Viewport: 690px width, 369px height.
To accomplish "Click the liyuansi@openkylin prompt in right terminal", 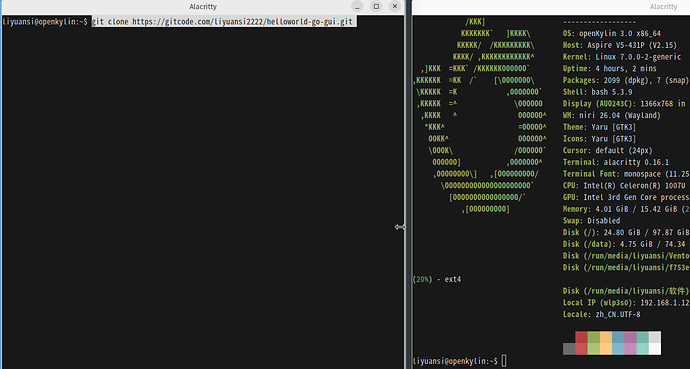I will [455, 361].
